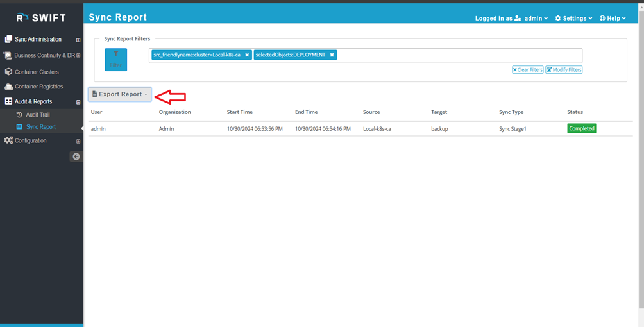
Task: Click the 'Admin' organization cell
Action: 166,129
